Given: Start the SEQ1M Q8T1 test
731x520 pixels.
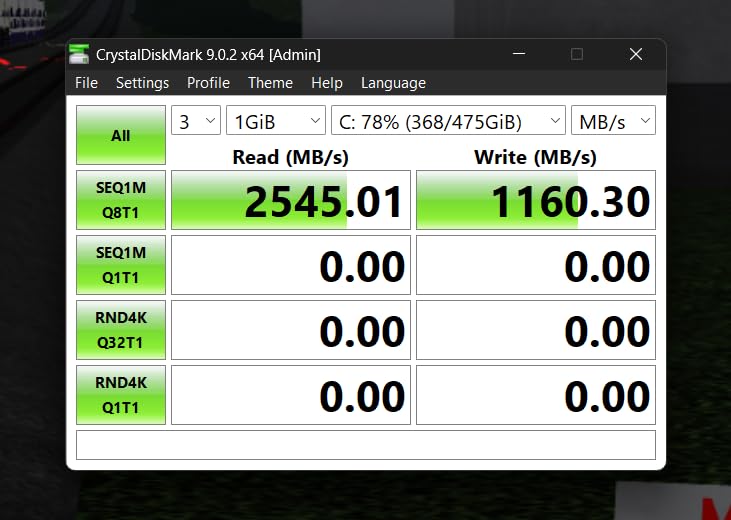Looking at the screenshot, I should (x=121, y=200).
